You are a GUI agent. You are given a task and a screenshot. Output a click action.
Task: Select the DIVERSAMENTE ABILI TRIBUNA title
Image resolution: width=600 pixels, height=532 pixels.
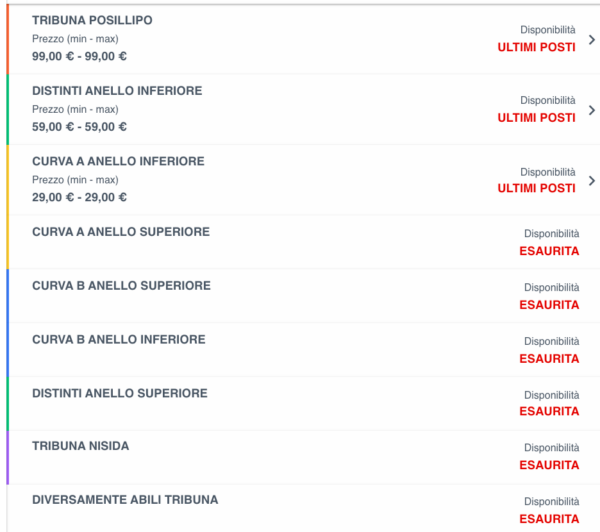pos(125,500)
